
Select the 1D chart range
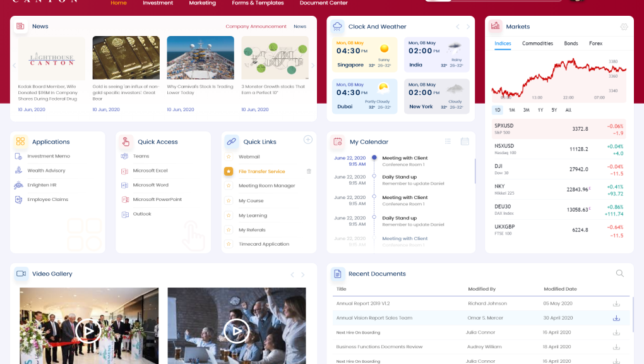coord(498,110)
